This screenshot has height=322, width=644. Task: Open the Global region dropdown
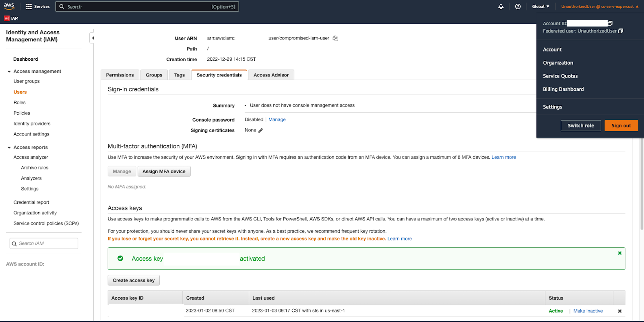541,6
